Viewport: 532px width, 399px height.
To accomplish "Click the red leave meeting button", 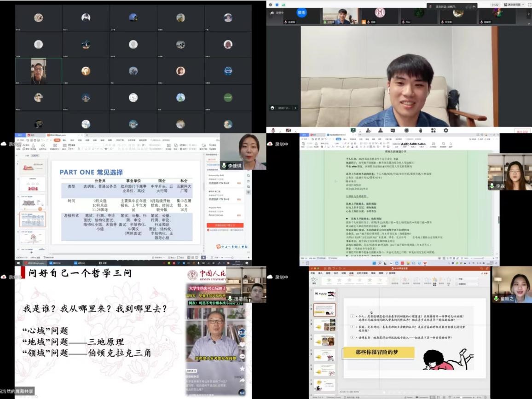I will (522, 132).
